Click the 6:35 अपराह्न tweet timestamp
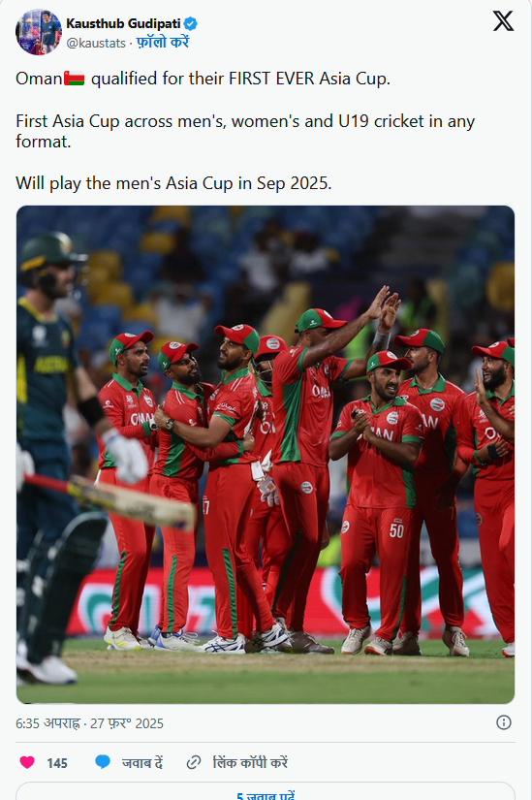 pyautogui.click(x=47, y=723)
